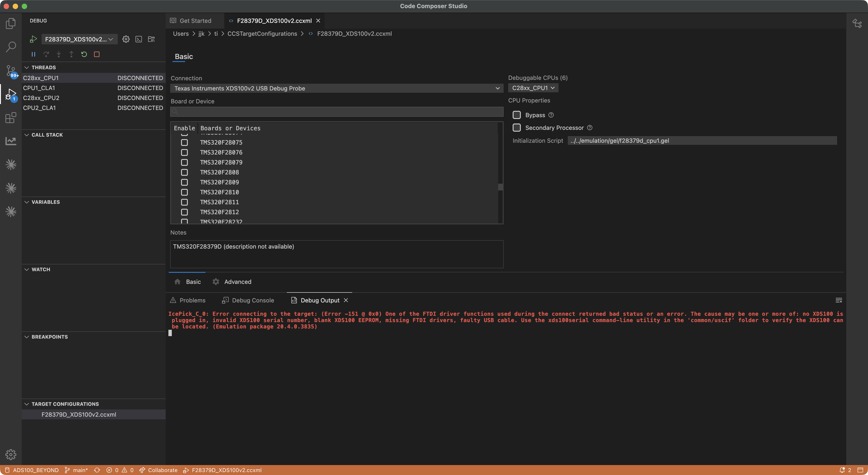
Task: Collapse the BREAKPOINTS section
Action: [x=27, y=337]
